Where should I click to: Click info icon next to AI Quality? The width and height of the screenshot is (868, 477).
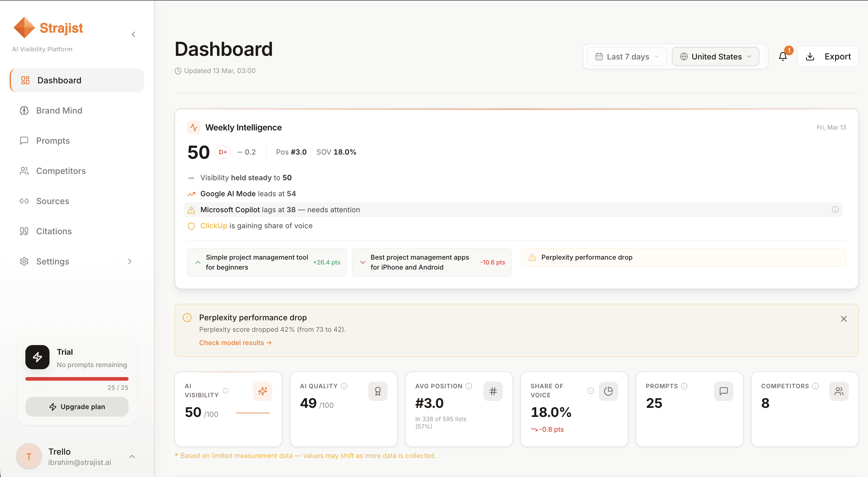(344, 386)
